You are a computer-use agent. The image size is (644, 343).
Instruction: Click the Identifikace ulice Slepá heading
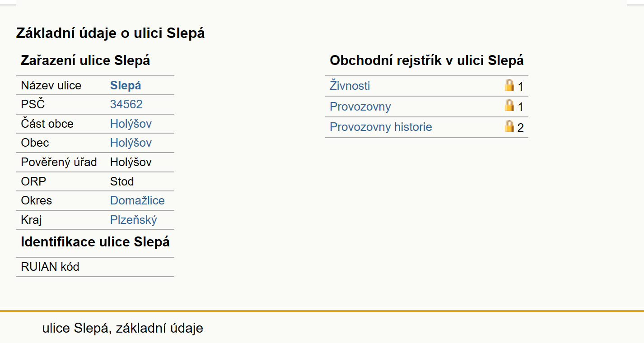pos(95,242)
